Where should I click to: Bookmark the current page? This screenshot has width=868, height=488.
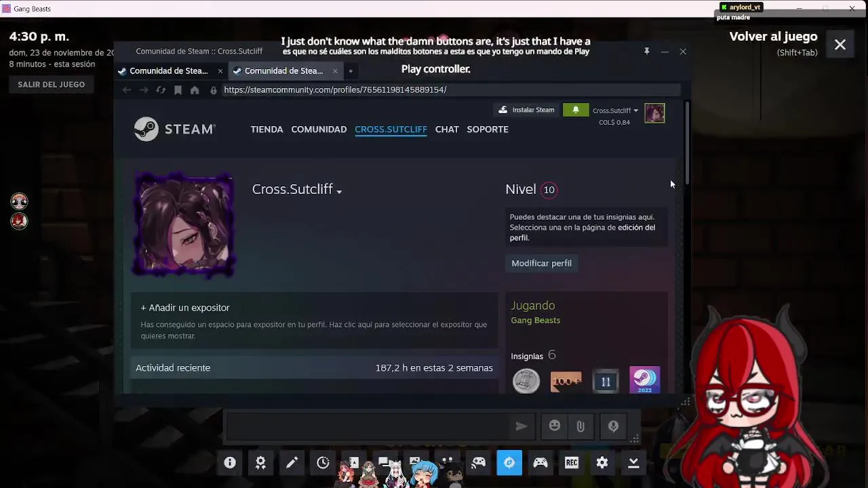click(x=178, y=89)
